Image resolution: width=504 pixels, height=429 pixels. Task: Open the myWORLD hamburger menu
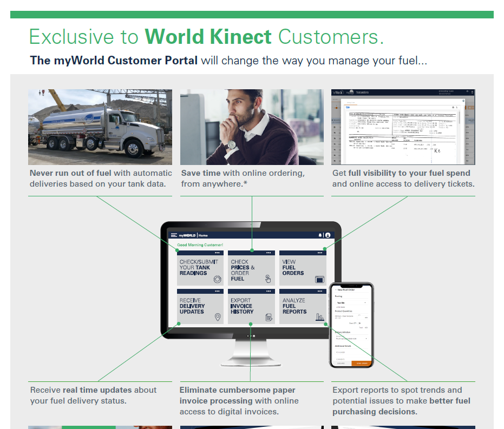[174, 235]
